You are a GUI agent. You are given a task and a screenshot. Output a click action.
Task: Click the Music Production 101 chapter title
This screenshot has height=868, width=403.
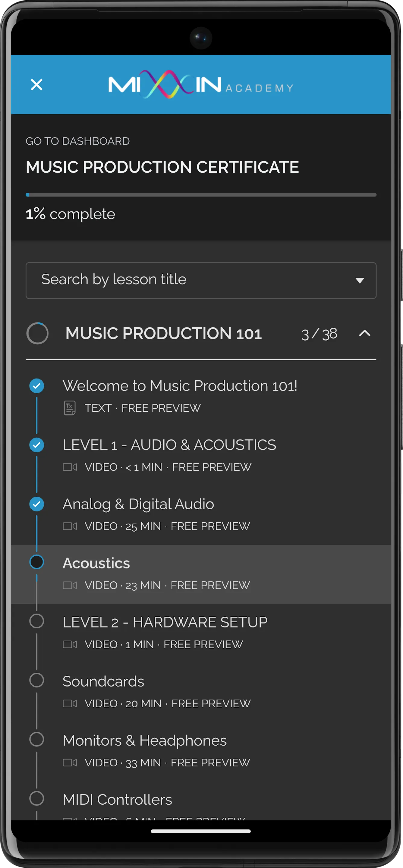[x=163, y=333]
